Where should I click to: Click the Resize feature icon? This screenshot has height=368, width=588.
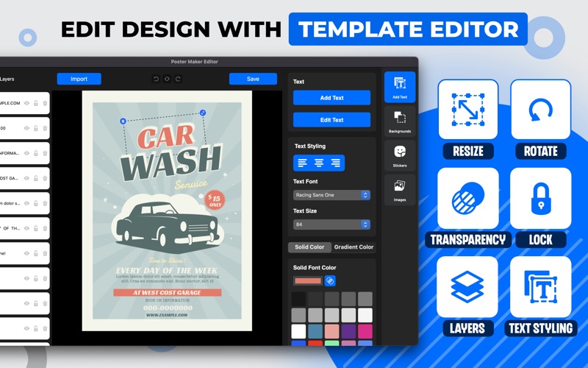[468, 109]
